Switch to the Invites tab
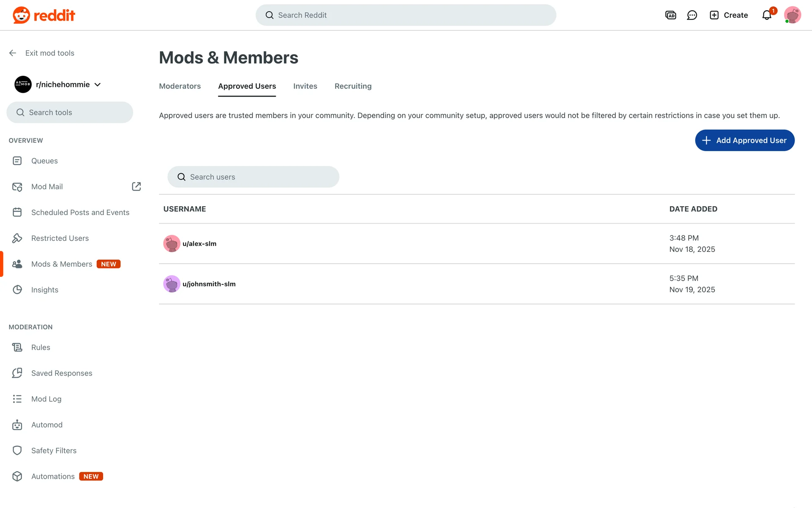This screenshot has height=508, width=812. [305, 86]
